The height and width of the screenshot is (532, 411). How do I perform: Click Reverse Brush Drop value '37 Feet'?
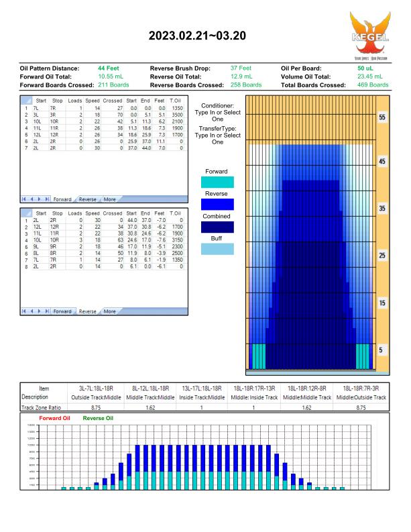[241, 68]
